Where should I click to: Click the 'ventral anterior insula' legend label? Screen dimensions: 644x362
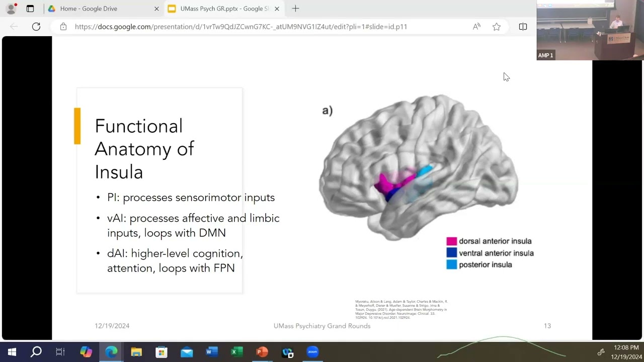(496, 253)
